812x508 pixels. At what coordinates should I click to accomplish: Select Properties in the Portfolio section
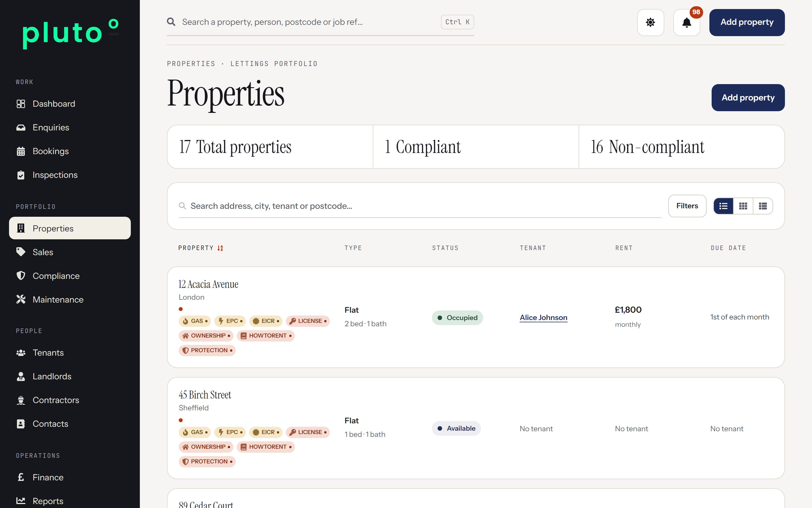(x=70, y=228)
